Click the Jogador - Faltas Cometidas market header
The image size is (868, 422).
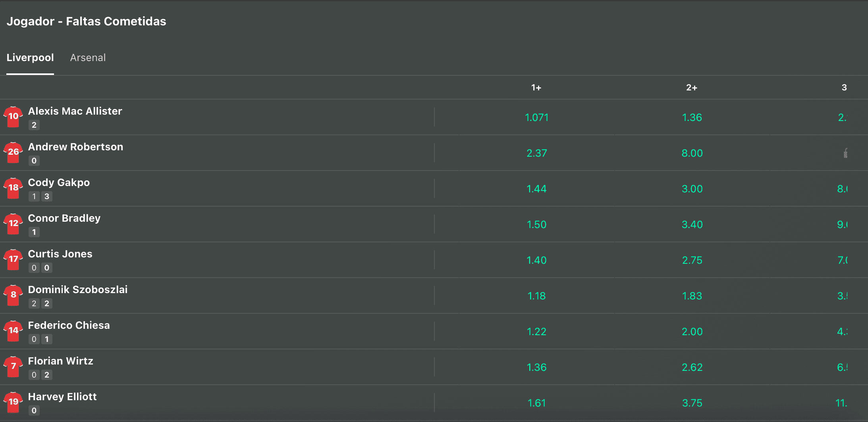pyautogui.click(x=86, y=21)
